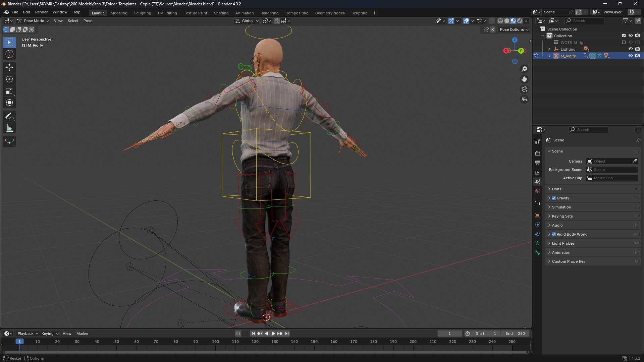The image size is (644, 362).
Task: Open the Keying popover in timeline
Action: 50,334
